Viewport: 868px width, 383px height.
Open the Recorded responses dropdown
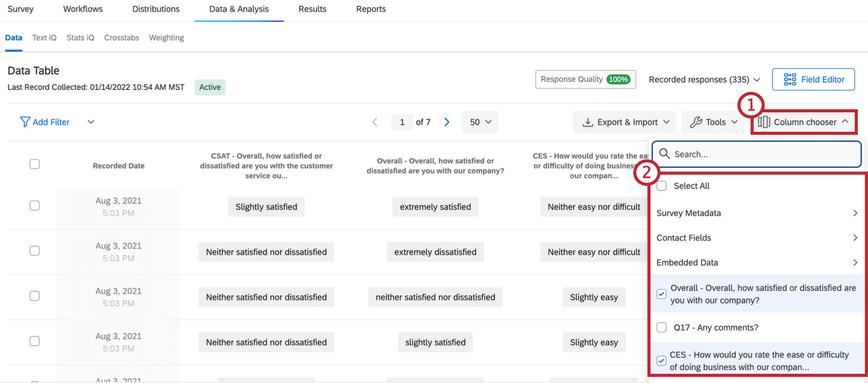[x=704, y=80]
